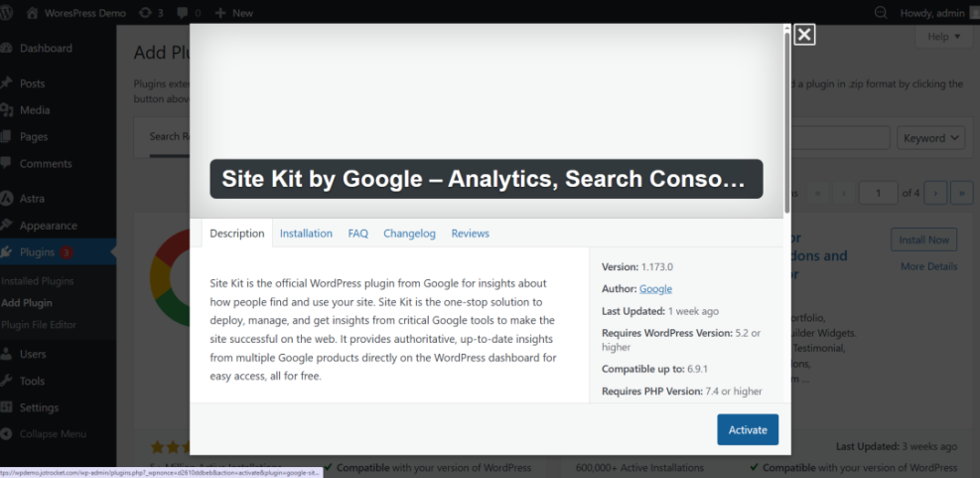The width and height of the screenshot is (980, 478).
Task: Click the Posts pushpin icon
Action: 6,83
